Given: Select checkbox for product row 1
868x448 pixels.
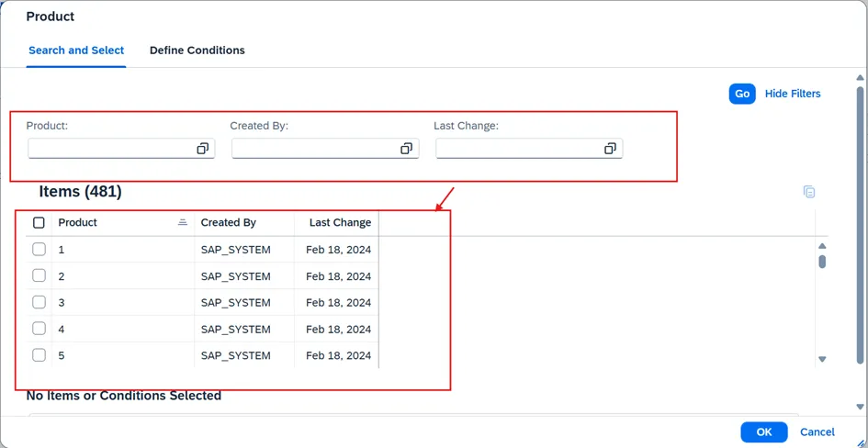Looking at the screenshot, I should [39, 250].
